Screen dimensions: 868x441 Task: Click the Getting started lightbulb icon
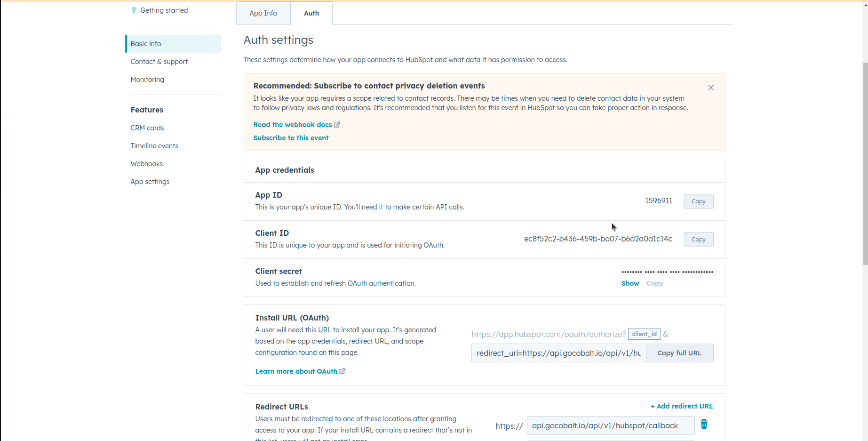click(x=134, y=10)
